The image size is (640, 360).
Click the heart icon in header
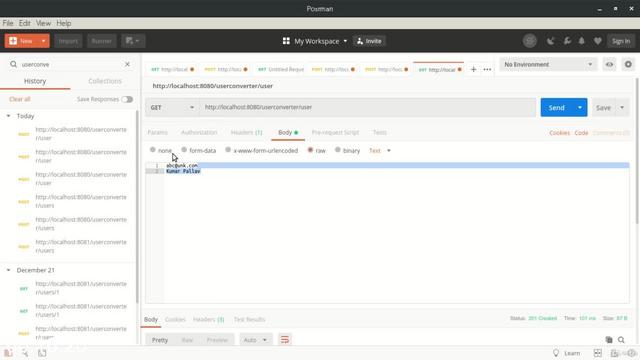tap(598, 41)
